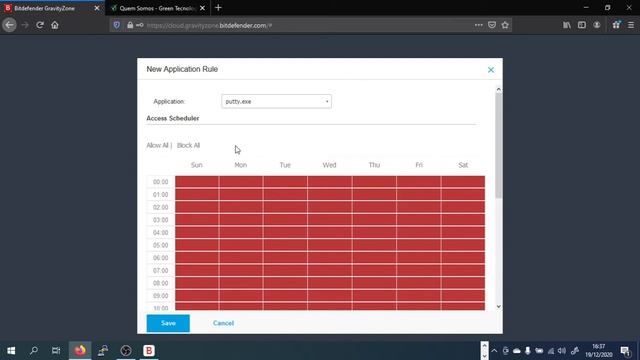Click the 05:00 row label

[160, 245]
